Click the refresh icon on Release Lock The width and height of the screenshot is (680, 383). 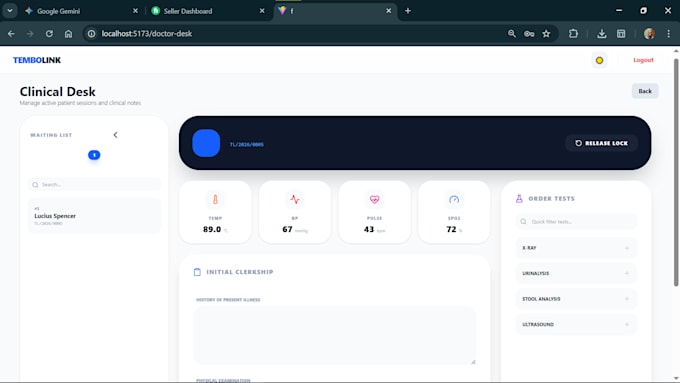point(579,143)
